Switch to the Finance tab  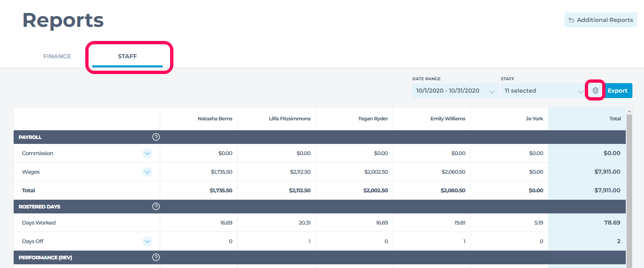(x=57, y=56)
